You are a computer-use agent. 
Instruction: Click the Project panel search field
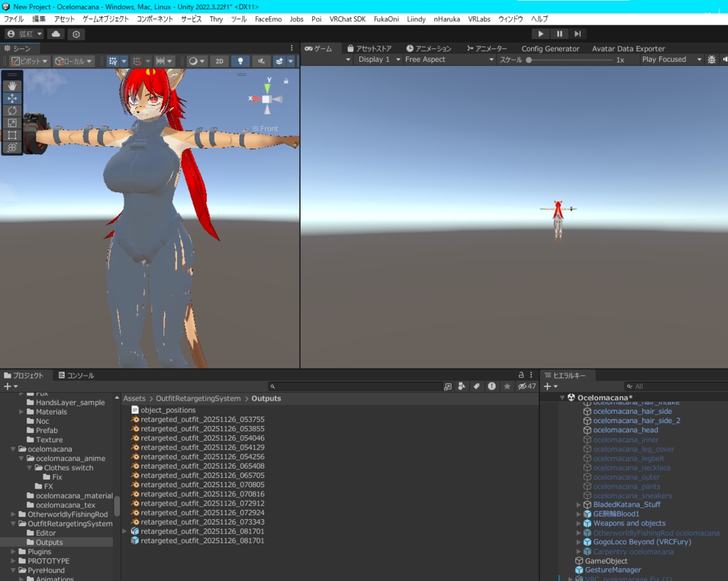(355, 386)
